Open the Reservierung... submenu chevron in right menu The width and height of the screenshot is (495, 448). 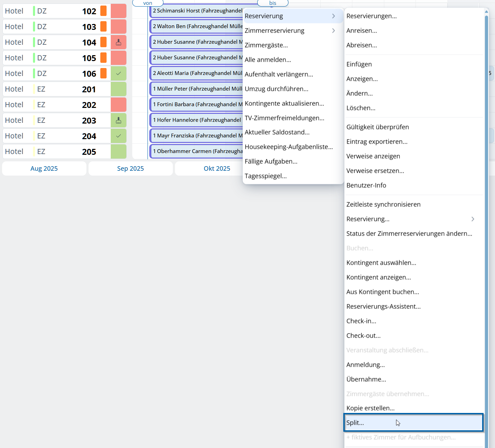[x=472, y=219]
